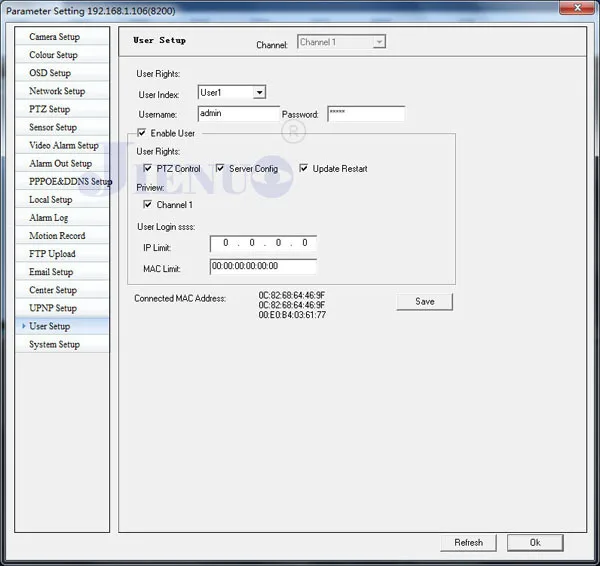Open the User Index dropdown arrow

point(259,93)
